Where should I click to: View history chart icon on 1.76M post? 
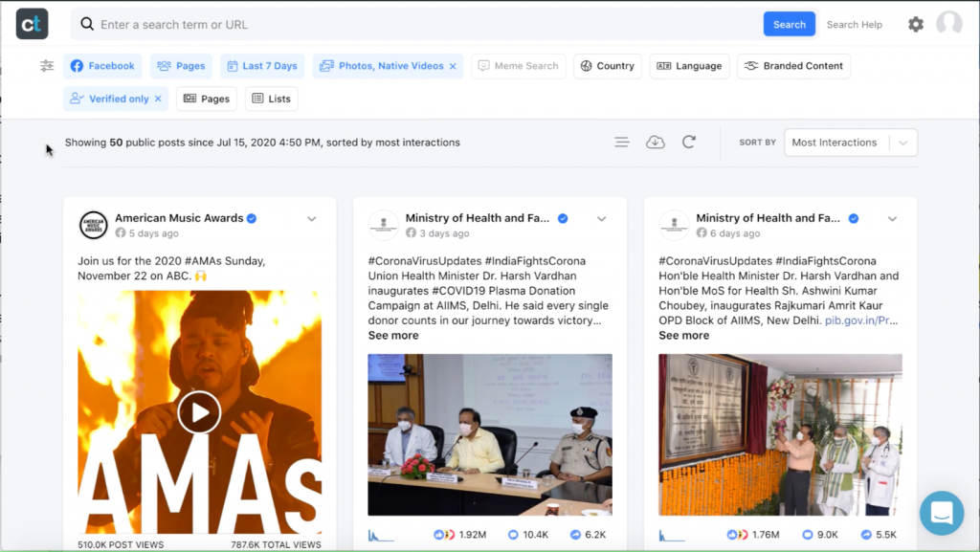coord(672,535)
